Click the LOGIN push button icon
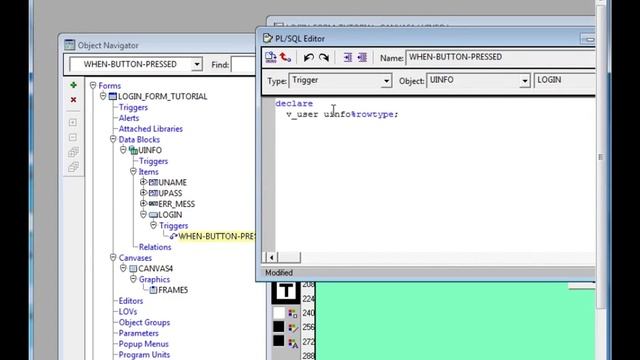The width and height of the screenshot is (640, 360). click(153, 215)
